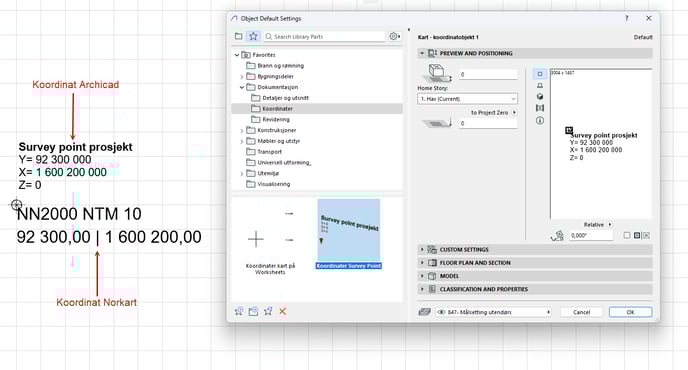Click the Default label in the header
This screenshot has height=370, width=688.
tap(643, 37)
